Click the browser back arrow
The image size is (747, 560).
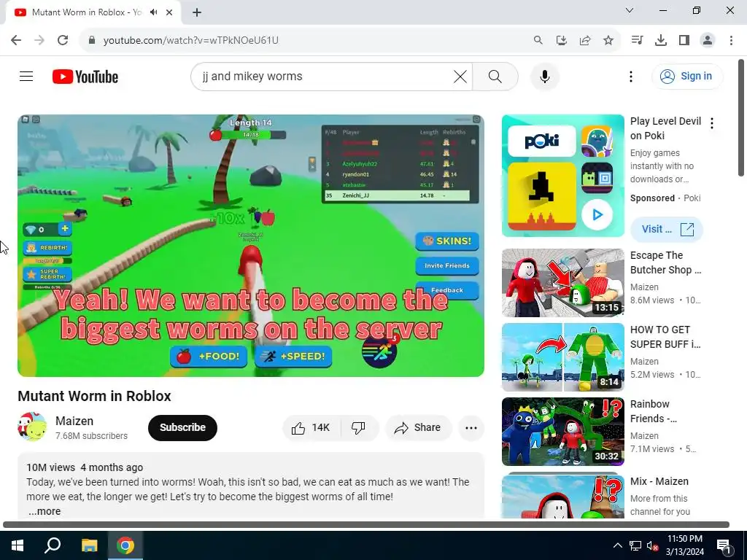coord(16,40)
